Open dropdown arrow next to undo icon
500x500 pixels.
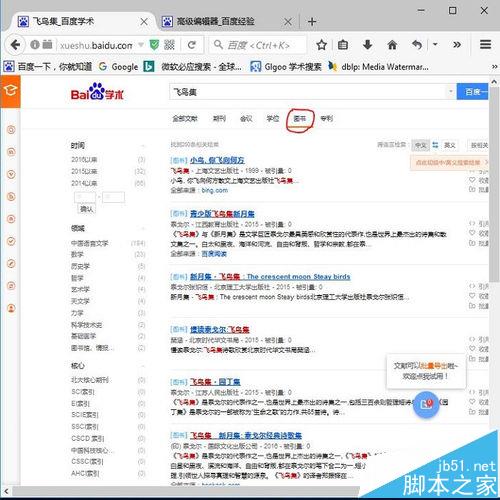[435, 44]
